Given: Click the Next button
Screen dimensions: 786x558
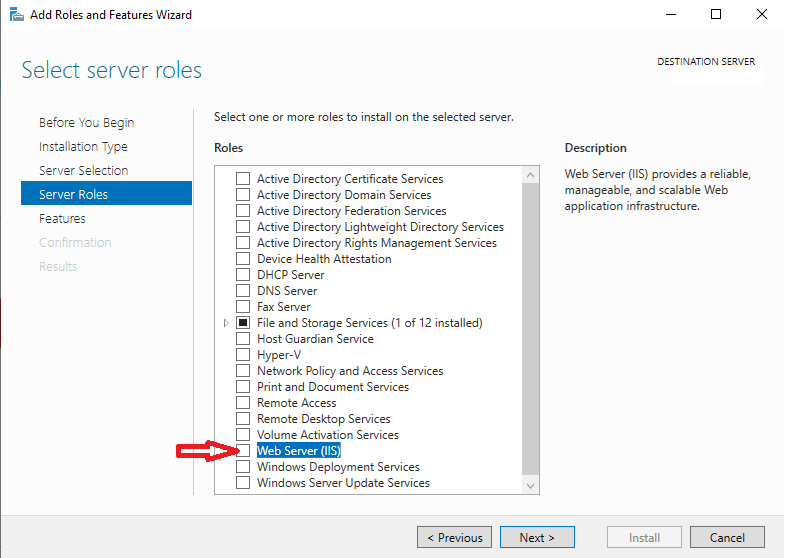Looking at the screenshot, I should click(537, 537).
